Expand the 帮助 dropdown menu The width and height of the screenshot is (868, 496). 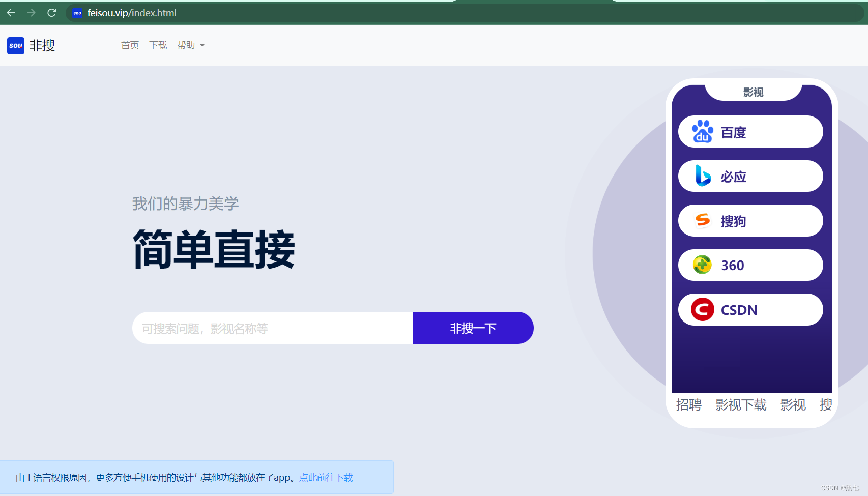[191, 45]
